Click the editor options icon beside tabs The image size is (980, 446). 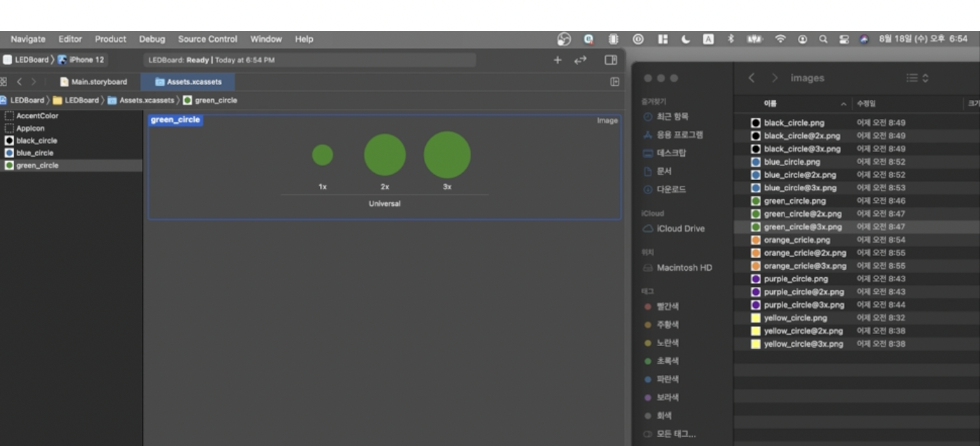(615, 82)
